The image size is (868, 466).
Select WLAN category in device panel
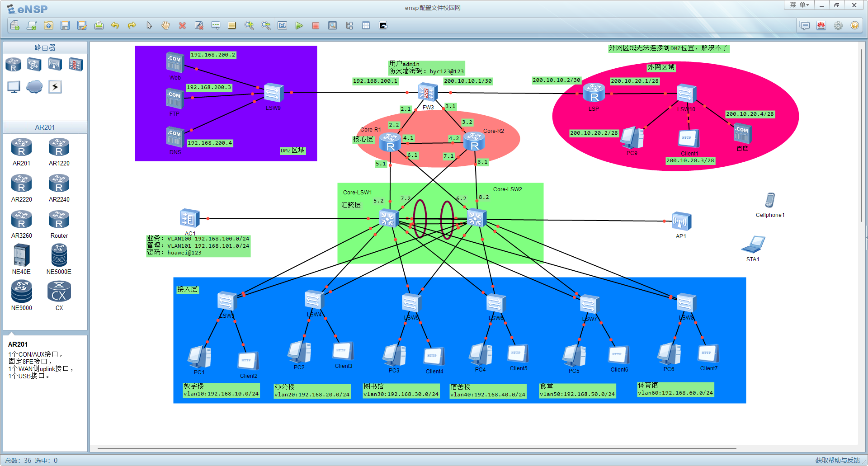pos(55,64)
